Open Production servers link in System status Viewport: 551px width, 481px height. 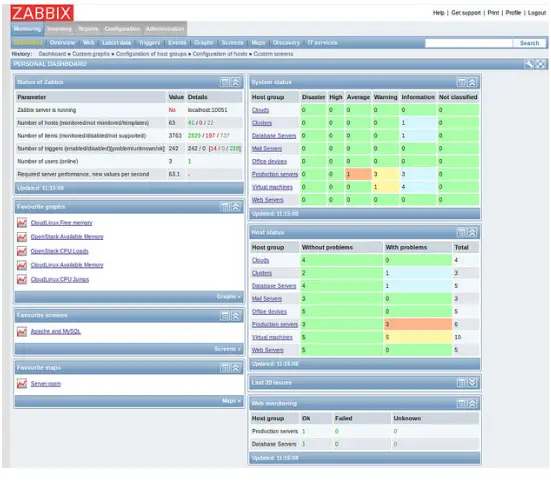pos(275,174)
